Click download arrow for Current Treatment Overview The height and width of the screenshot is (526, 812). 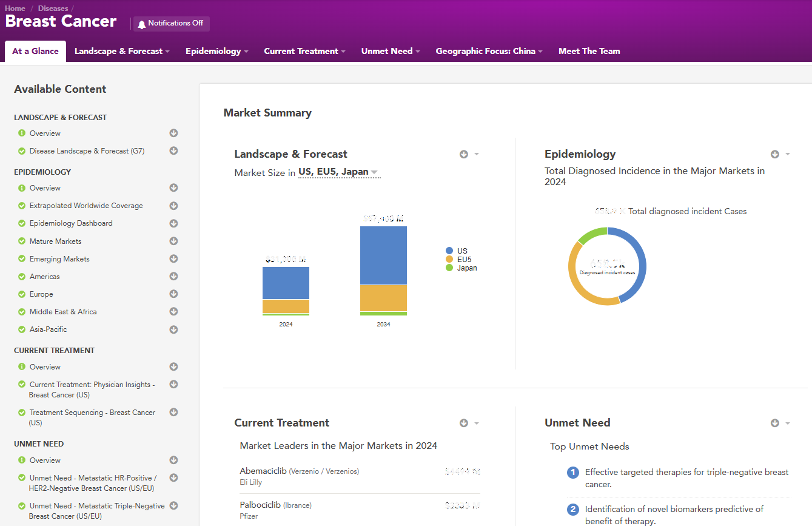(173, 366)
